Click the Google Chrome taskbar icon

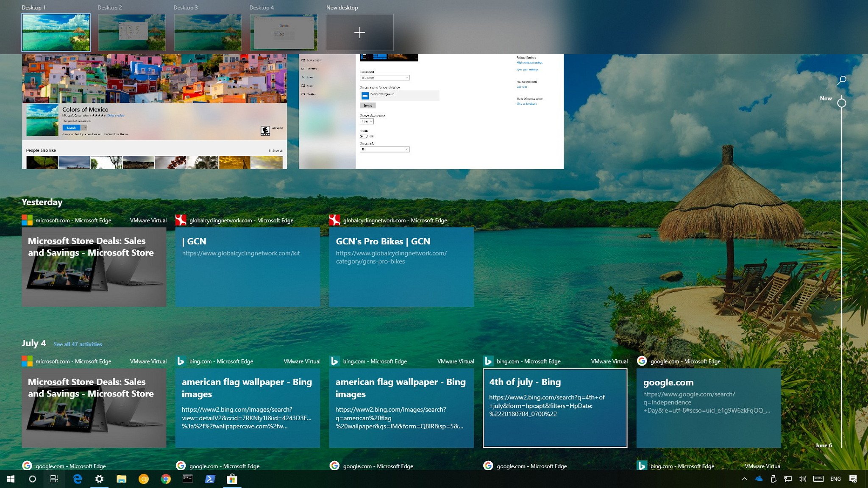tap(166, 478)
